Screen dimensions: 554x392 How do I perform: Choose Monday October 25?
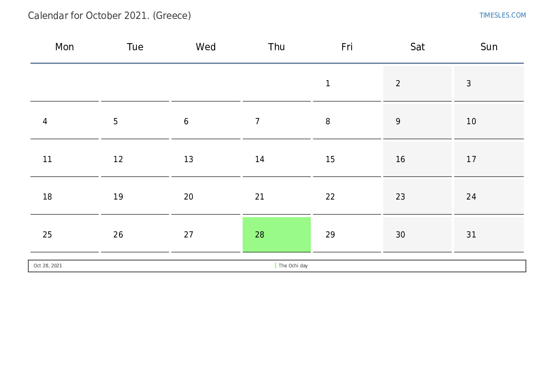point(64,235)
